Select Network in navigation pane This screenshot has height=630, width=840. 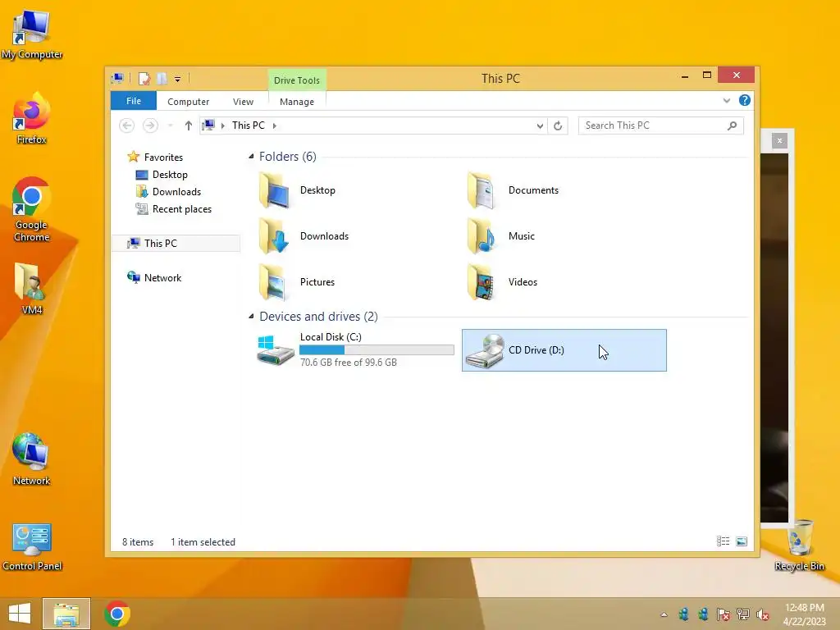tap(162, 277)
